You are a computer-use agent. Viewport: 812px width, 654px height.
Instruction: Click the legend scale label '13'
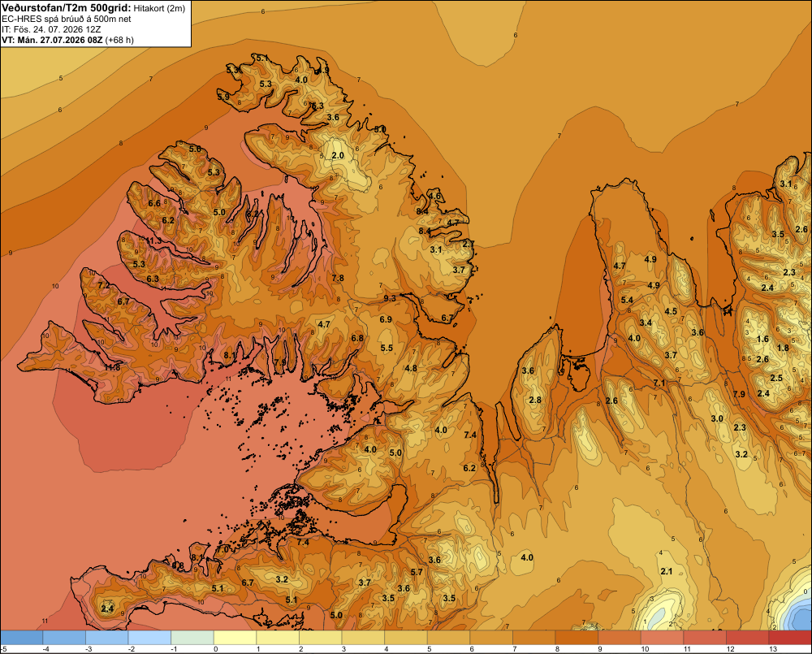point(773,649)
